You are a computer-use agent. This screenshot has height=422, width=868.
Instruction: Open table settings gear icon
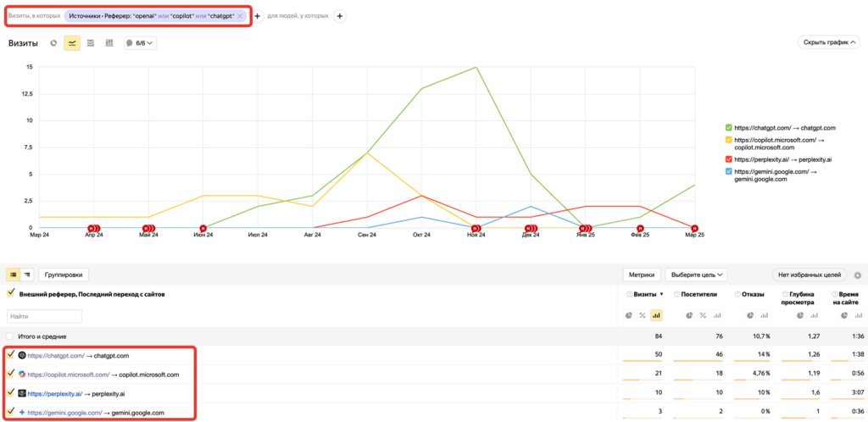coord(858,275)
